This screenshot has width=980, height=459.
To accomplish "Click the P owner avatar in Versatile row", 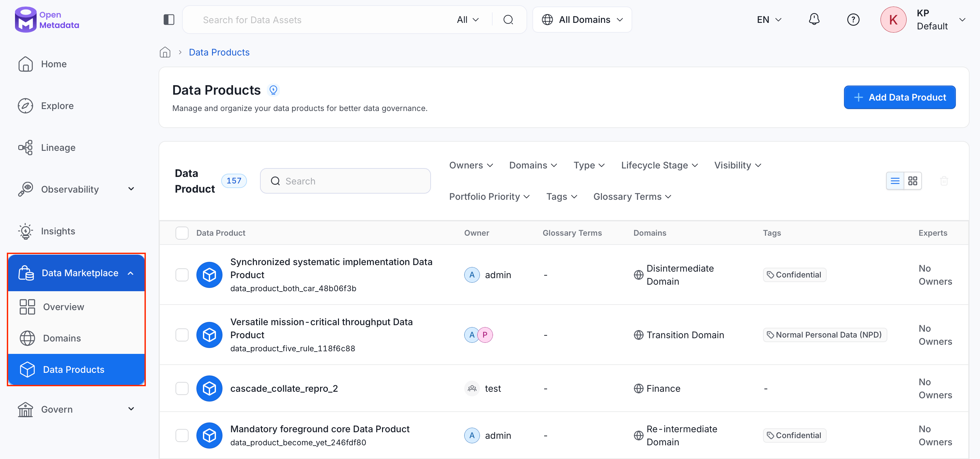I will pos(485,335).
